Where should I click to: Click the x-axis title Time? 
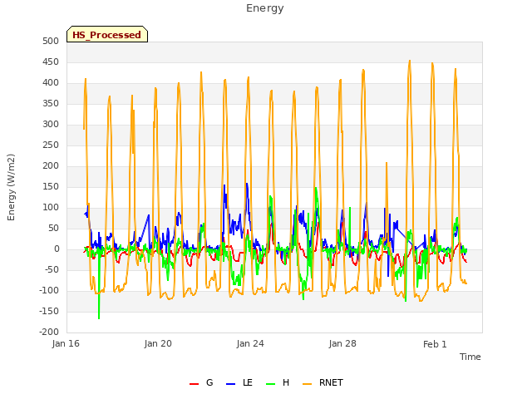tap(470, 357)
